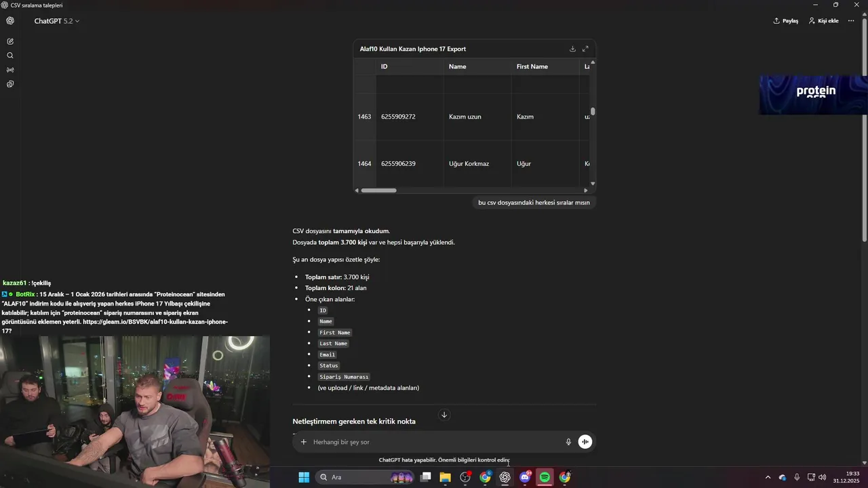Screen dimensions: 868x488
Task: Click the Alaf10 Kullan Kazan Iphone 17 Export title
Action: click(412, 49)
